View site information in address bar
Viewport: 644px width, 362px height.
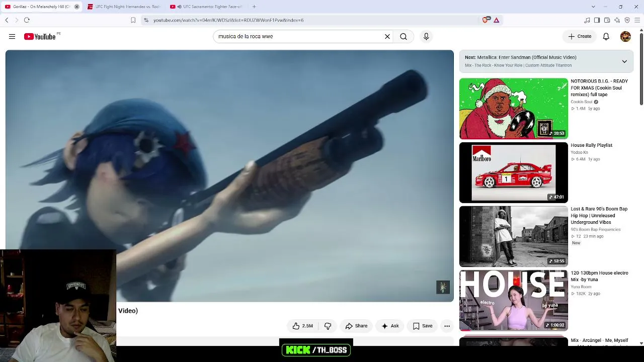pyautogui.click(x=146, y=20)
